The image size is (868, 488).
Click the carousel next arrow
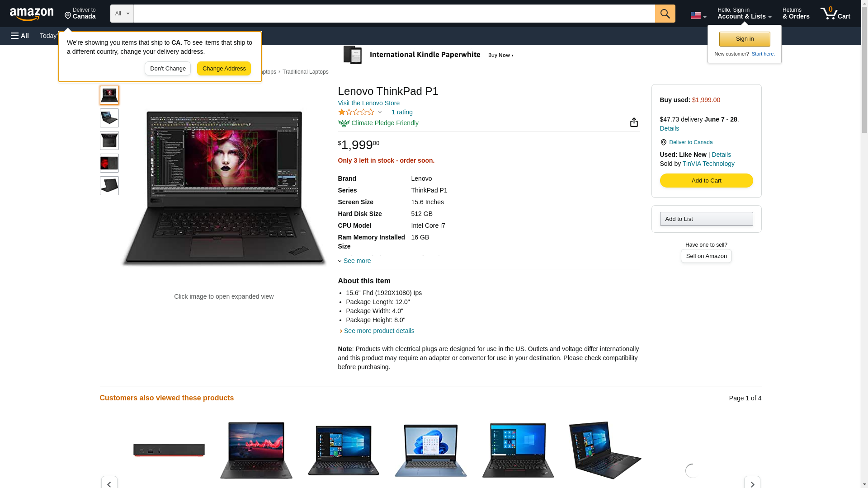click(752, 483)
